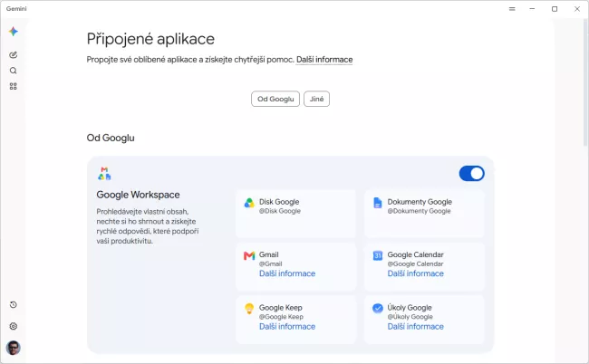Viewport: 589px width, 364px height.
Task: Start a new chat with pencil icon
Action: (14, 55)
